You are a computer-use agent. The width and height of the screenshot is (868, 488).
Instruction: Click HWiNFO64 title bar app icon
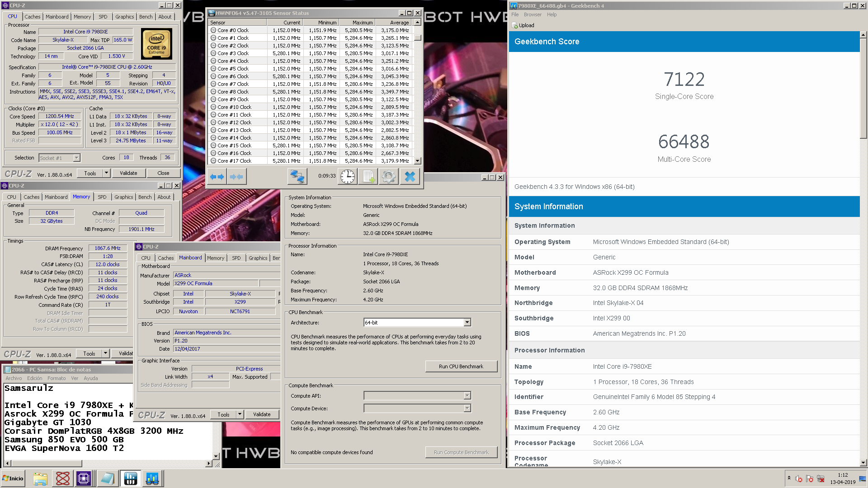212,13
